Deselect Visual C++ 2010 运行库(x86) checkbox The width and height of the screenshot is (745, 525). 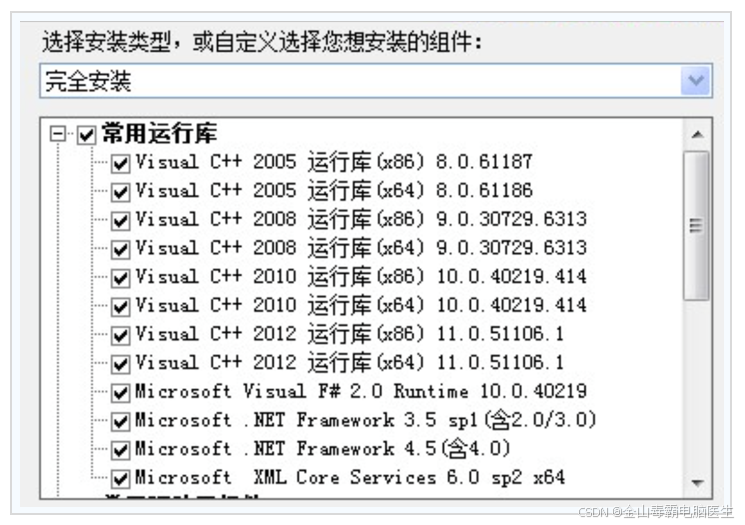120,278
